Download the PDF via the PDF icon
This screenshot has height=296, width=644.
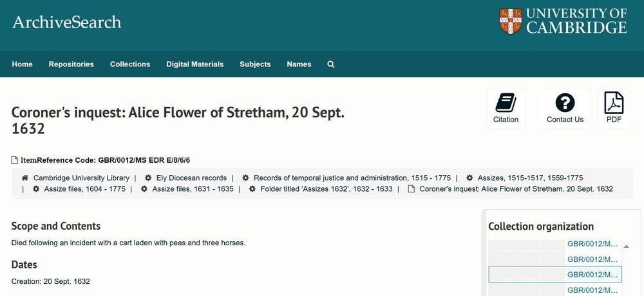tap(614, 103)
